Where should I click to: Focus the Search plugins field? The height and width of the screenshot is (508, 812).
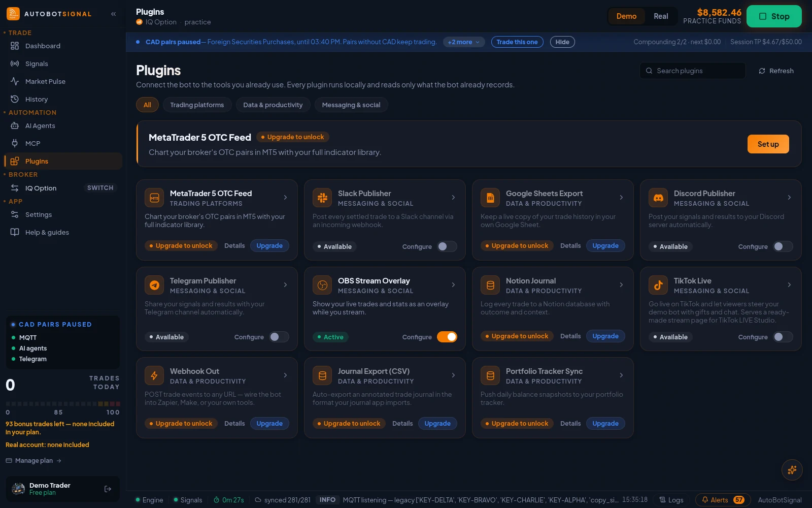pos(692,71)
